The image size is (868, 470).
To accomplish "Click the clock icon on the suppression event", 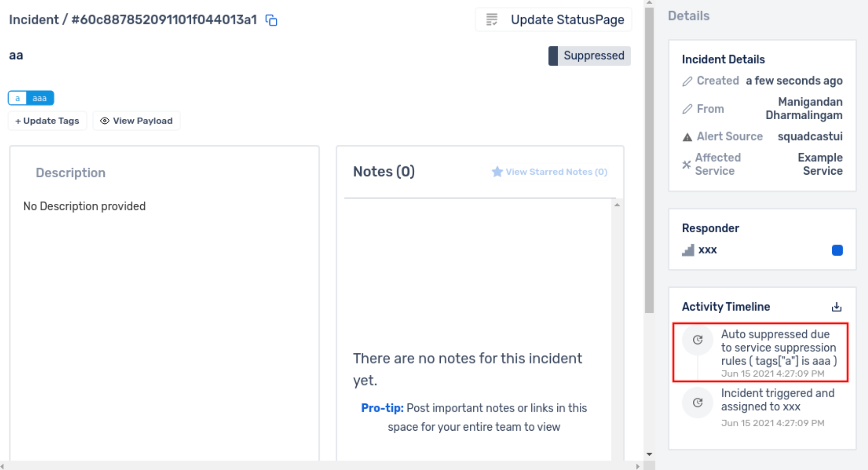I will click(x=697, y=340).
